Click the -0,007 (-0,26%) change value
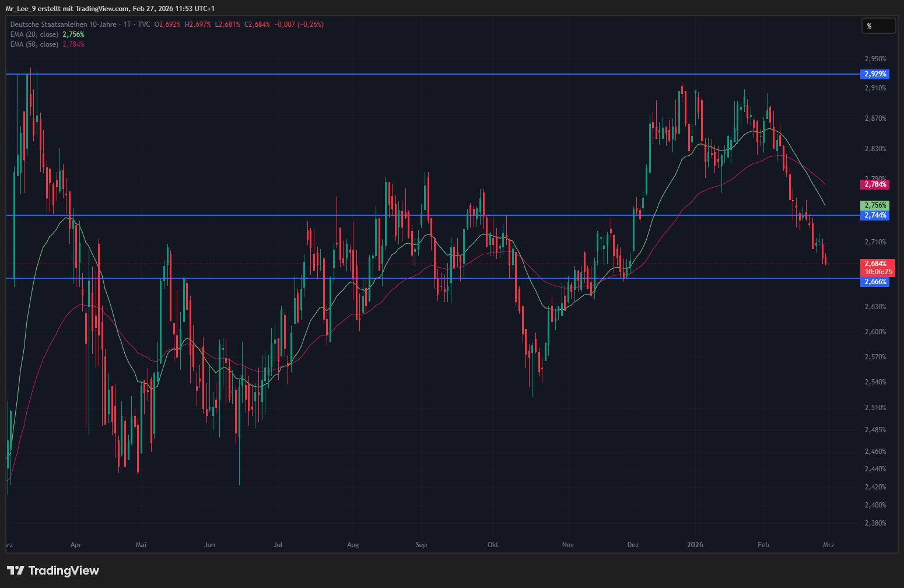This screenshot has height=588, width=904. pos(299,24)
